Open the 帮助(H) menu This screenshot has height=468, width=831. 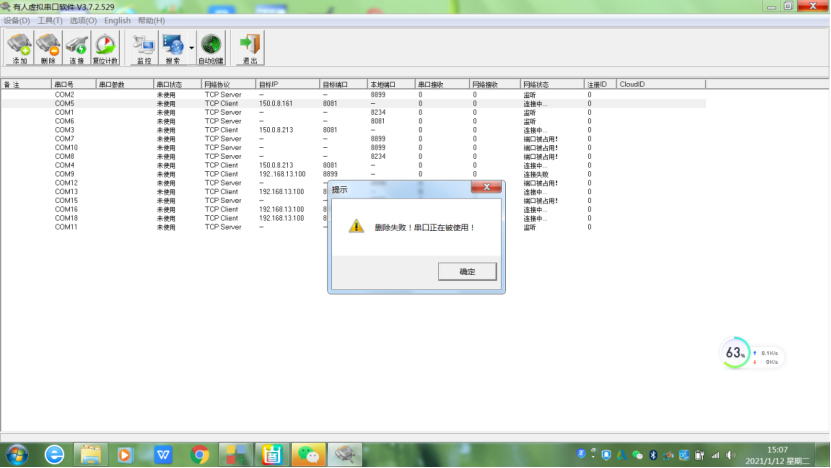coord(151,20)
